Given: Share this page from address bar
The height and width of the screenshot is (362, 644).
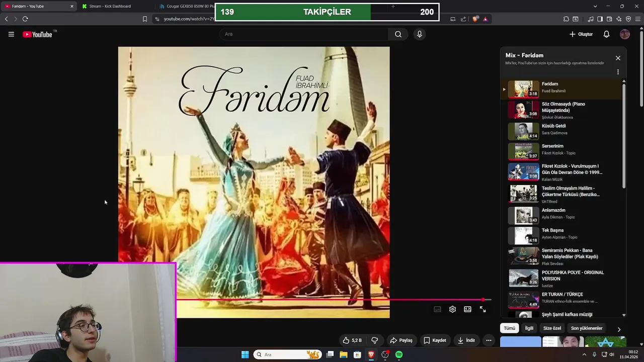Looking at the screenshot, I should click(463, 19).
